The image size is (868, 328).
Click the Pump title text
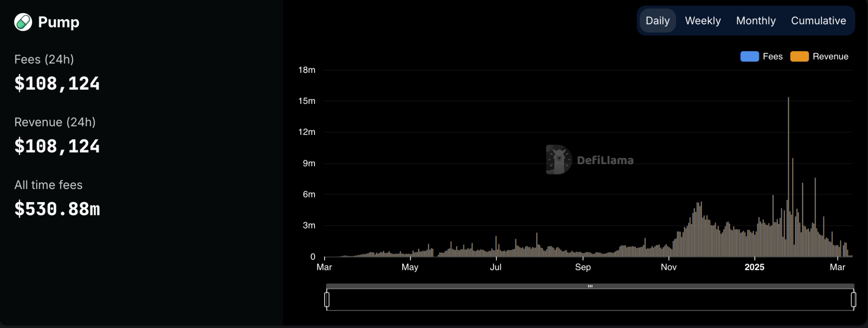click(x=58, y=22)
